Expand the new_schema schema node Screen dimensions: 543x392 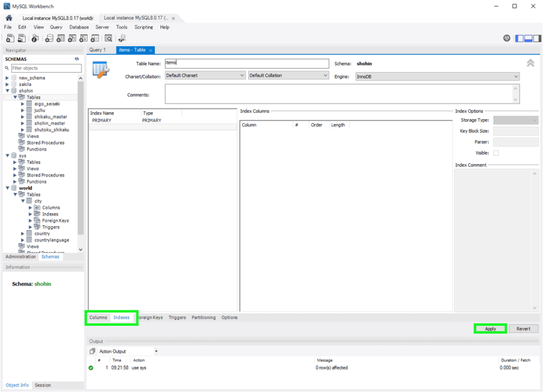(x=7, y=78)
